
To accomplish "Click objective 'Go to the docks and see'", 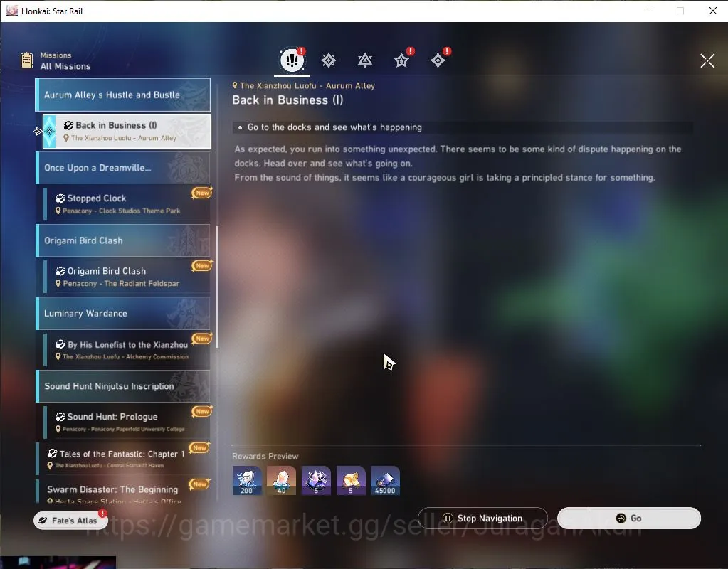I will click(x=334, y=127).
